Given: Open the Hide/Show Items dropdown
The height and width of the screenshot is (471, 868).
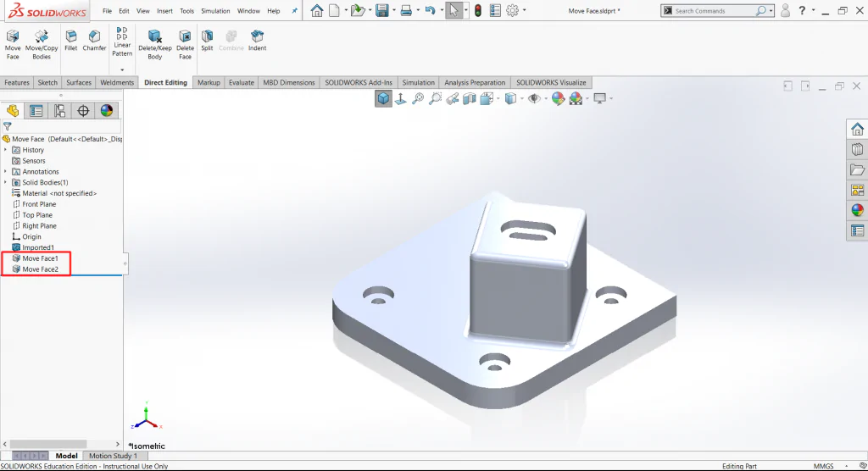Looking at the screenshot, I should (x=545, y=98).
